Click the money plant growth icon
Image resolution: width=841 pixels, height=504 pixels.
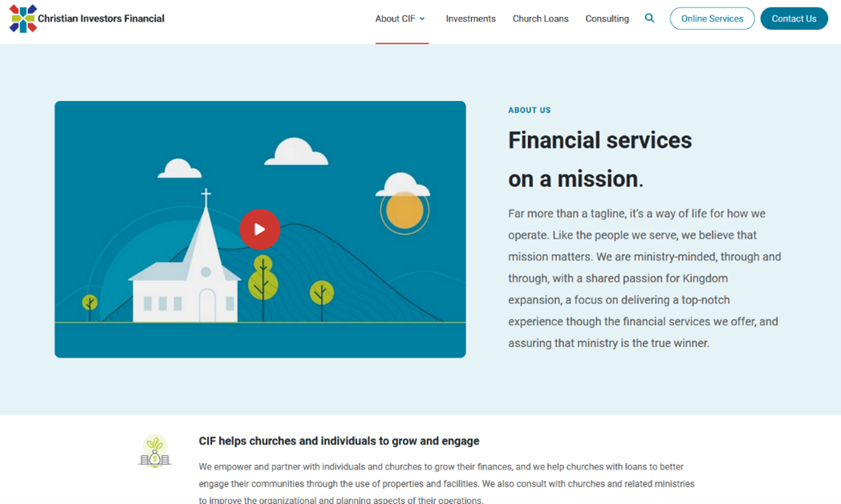coord(155,451)
